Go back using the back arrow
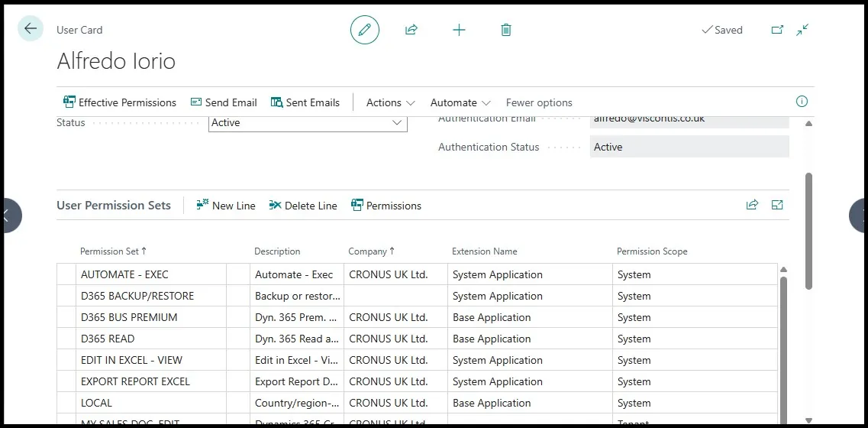 click(31, 28)
